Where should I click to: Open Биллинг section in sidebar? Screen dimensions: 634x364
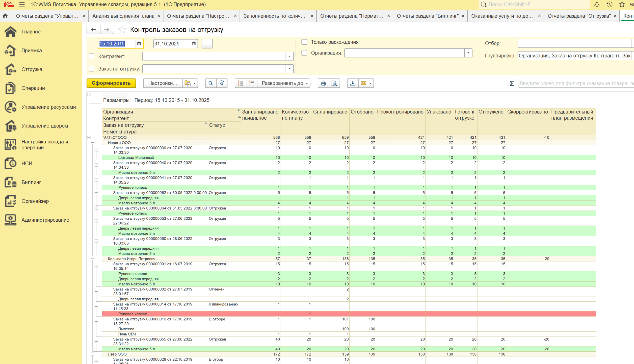pos(31,182)
